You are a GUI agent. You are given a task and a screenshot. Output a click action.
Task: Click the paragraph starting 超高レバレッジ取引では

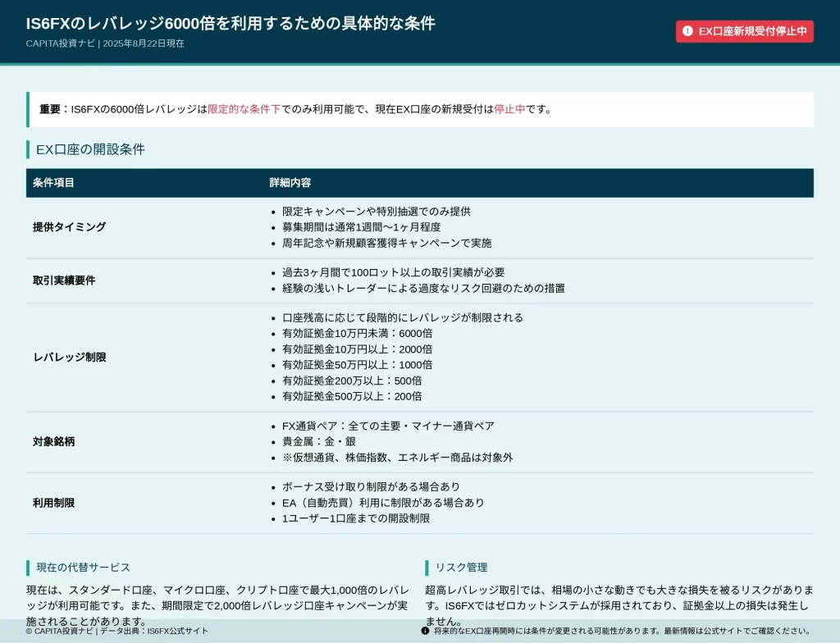coord(619,606)
